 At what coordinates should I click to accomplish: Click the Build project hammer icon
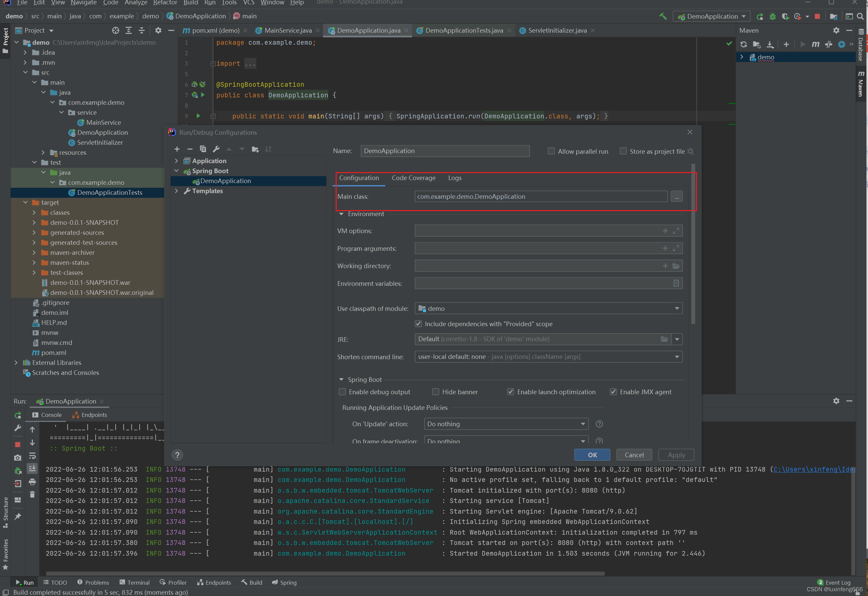pyautogui.click(x=663, y=16)
